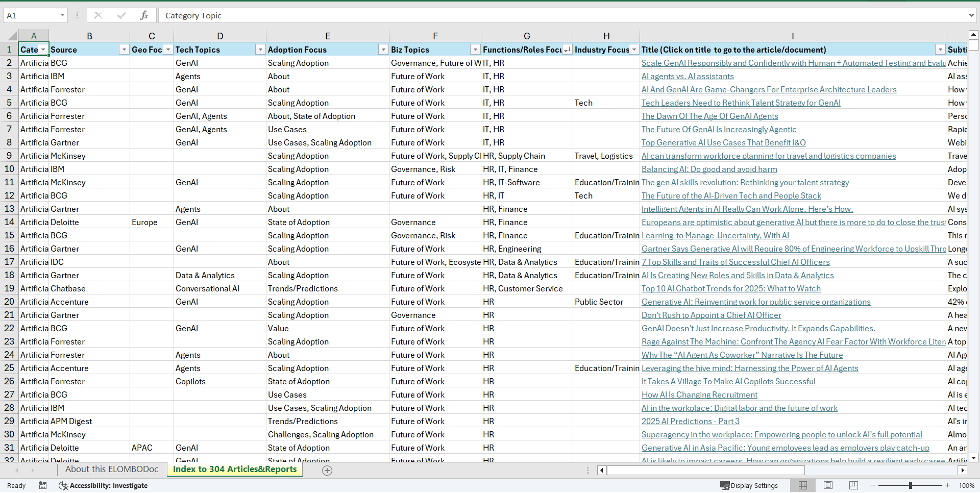Click zoom out minus button
The height and width of the screenshot is (493, 980).
pyautogui.click(x=872, y=485)
